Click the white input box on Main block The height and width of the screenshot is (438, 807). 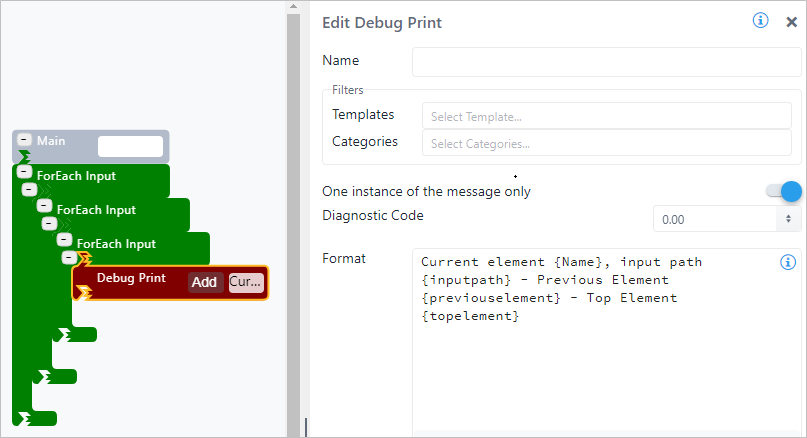click(x=130, y=146)
